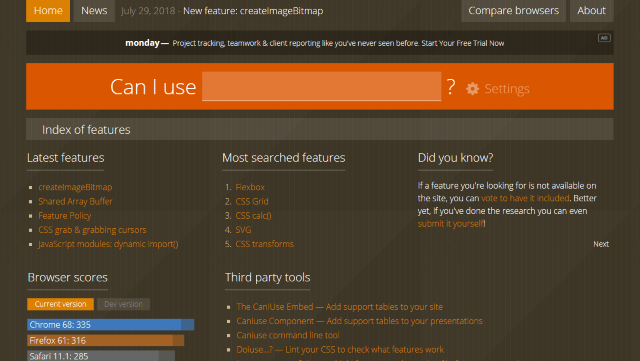Select Browser scores heading
The image size is (640, 361).
point(68,277)
